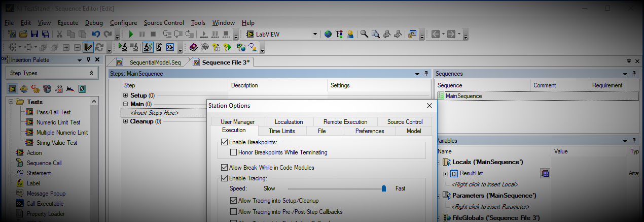The height and width of the screenshot is (222, 644).
Task: Click the ResultList array editor icon
Action: click(x=545, y=173)
